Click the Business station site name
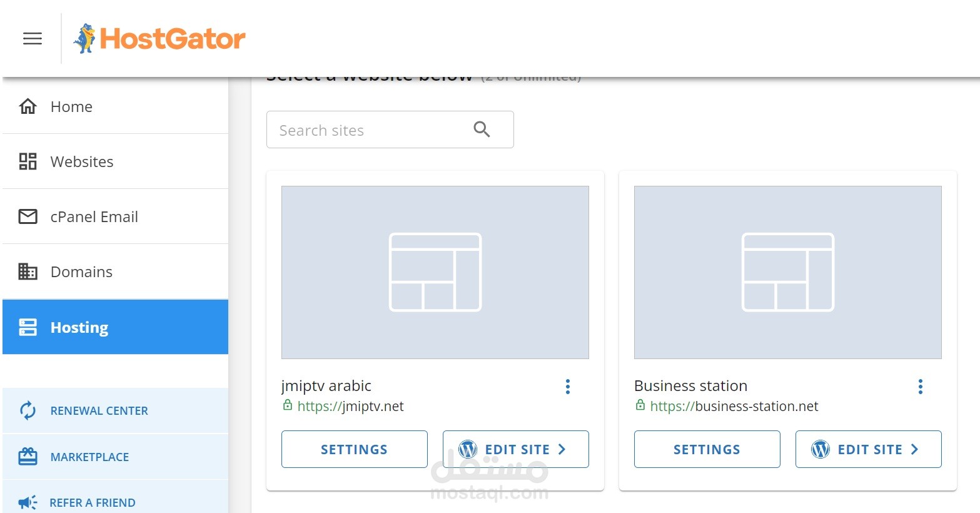The width and height of the screenshot is (980, 513). pyautogui.click(x=691, y=386)
